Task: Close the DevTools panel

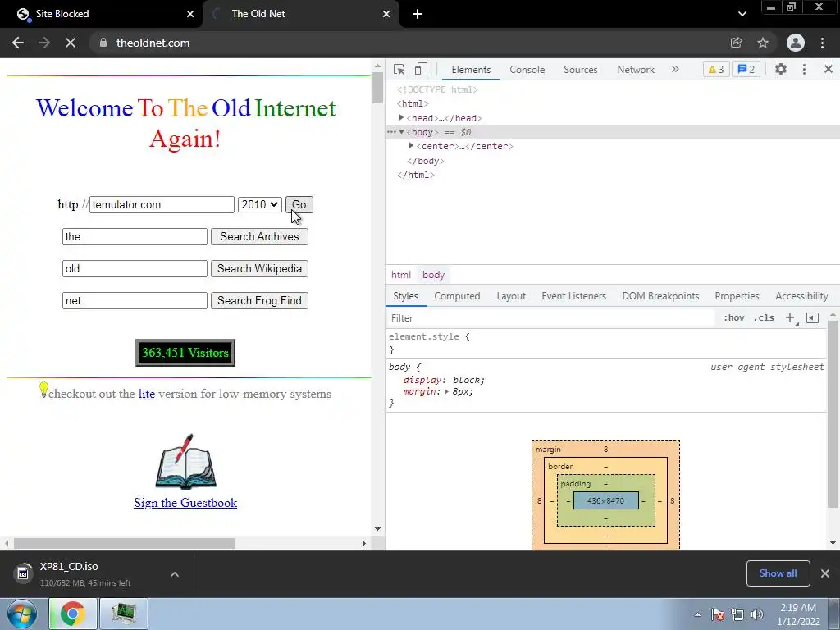Action: (829, 69)
